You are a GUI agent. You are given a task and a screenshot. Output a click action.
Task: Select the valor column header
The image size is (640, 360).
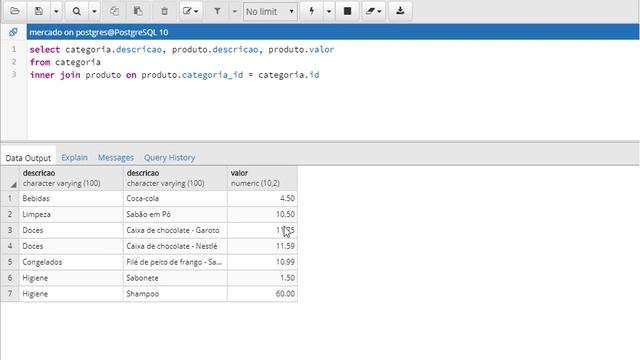262,178
